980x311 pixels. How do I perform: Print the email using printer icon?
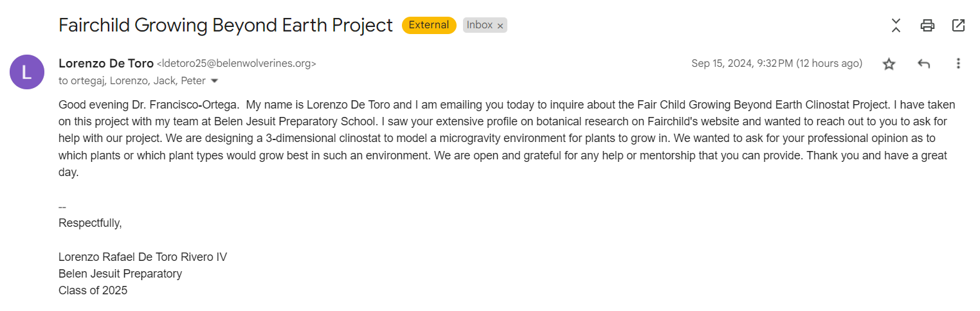[x=927, y=26]
